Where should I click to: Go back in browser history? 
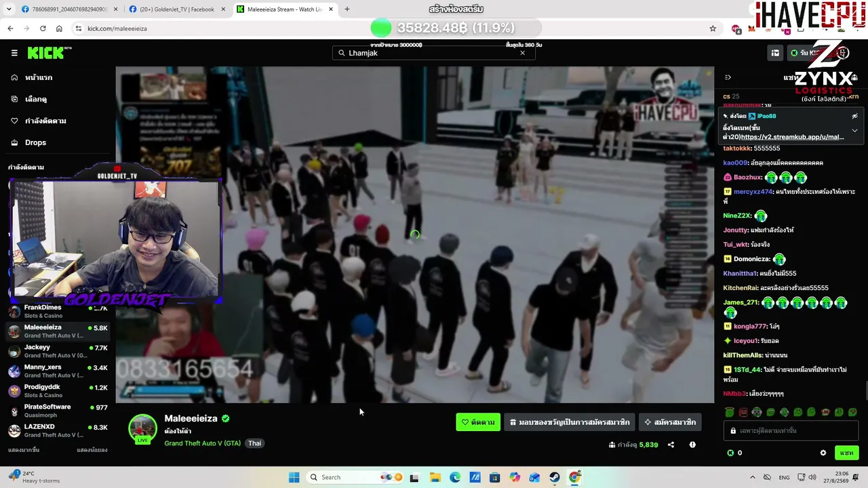coord(10,28)
